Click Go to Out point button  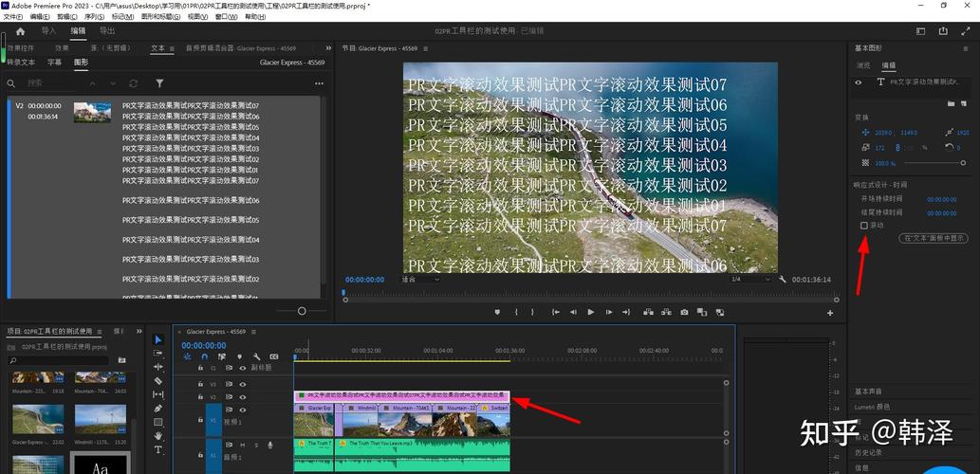[626, 312]
